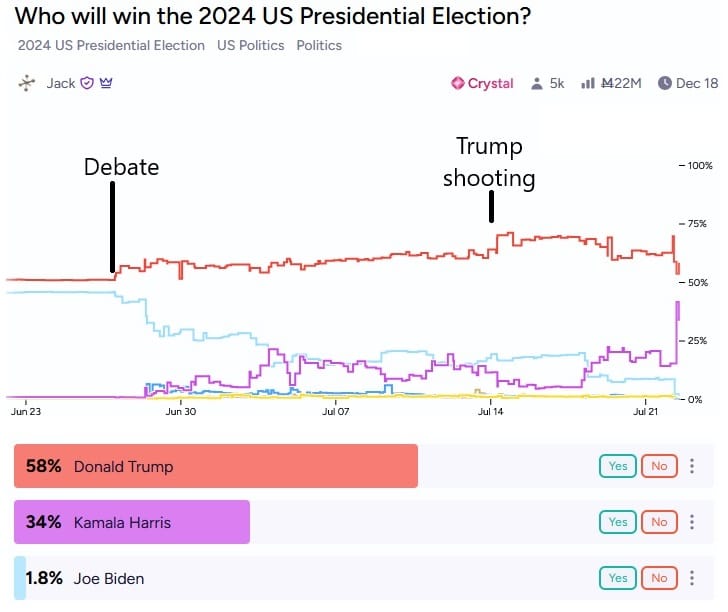This screenshot has height=612, width=728.
Task: Open the US Politics topic tag
Action: (250, 45)
